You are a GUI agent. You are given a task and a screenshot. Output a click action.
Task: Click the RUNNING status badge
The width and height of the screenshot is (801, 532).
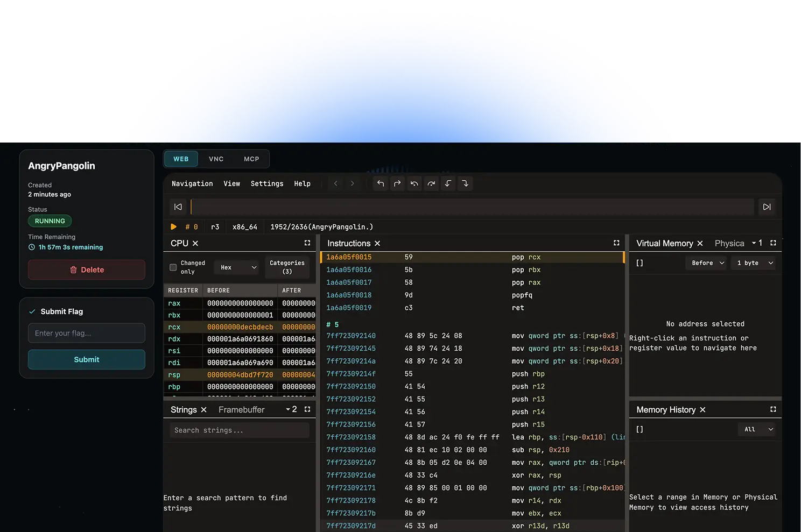click(50, 221)
